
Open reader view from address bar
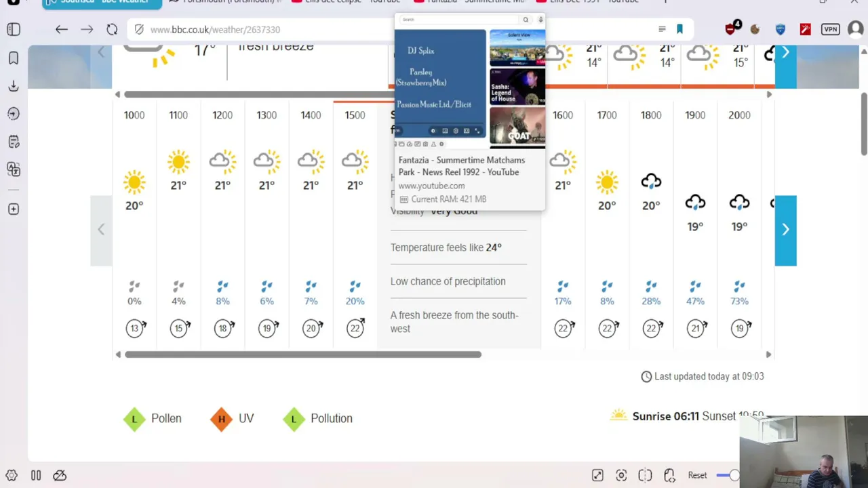click(x=662, y=29)
